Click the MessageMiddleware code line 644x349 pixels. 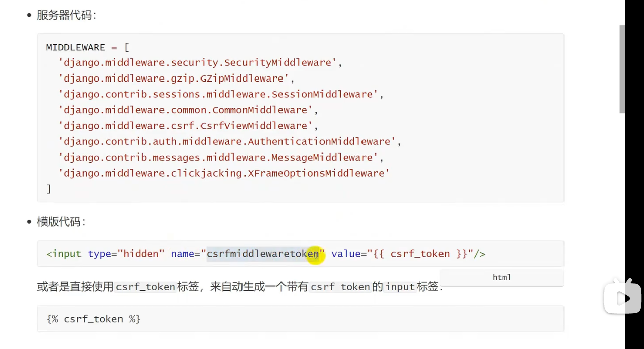[x=221, y=157]
